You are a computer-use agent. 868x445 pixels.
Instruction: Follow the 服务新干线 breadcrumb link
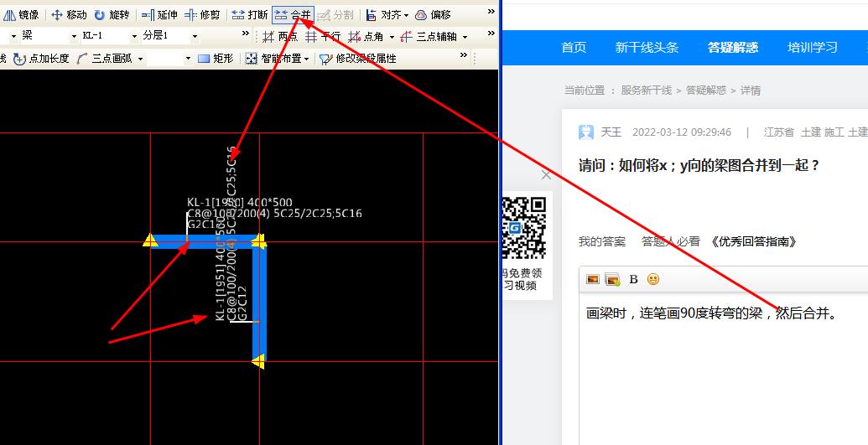click(646, 91)
